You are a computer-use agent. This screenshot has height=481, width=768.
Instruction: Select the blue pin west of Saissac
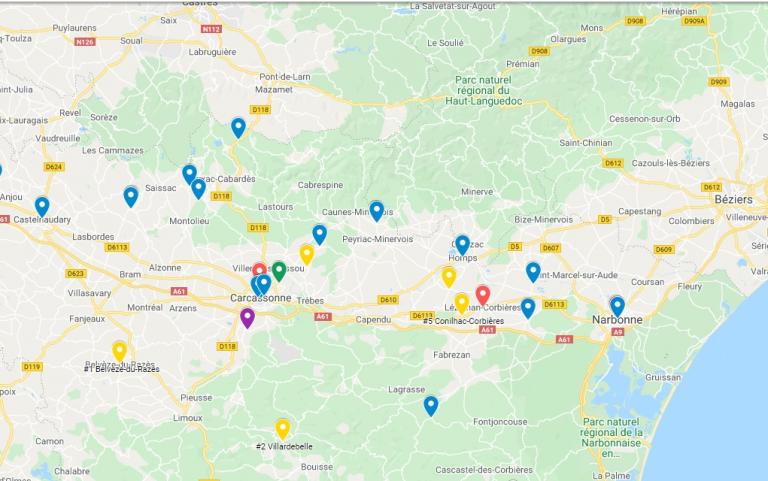(131, 196)
